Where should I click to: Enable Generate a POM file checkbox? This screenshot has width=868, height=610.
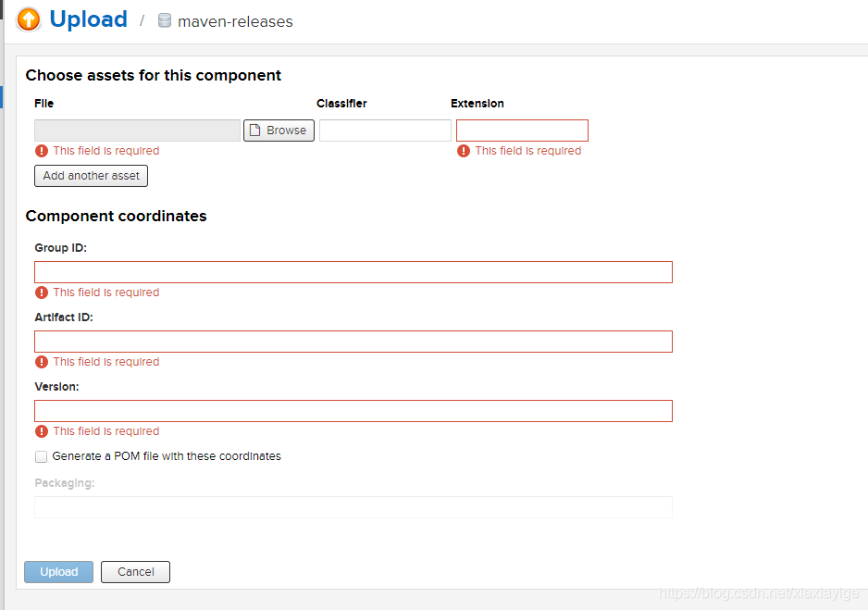pyautogui.click(x=41, y=456)
